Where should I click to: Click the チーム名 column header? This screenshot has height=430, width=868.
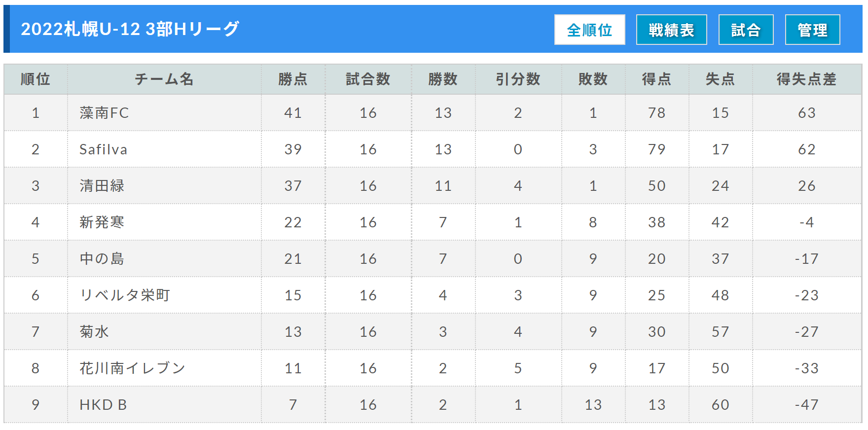point(164,79)
